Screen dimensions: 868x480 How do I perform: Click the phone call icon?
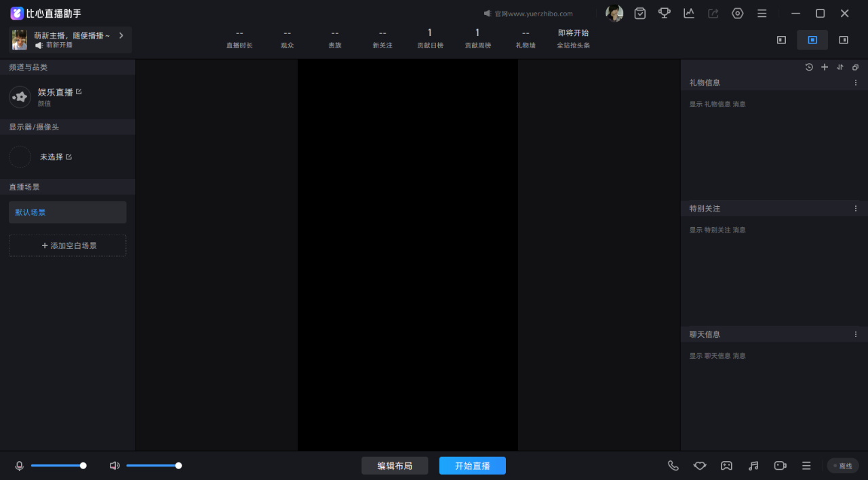click(x=673, y=466)
